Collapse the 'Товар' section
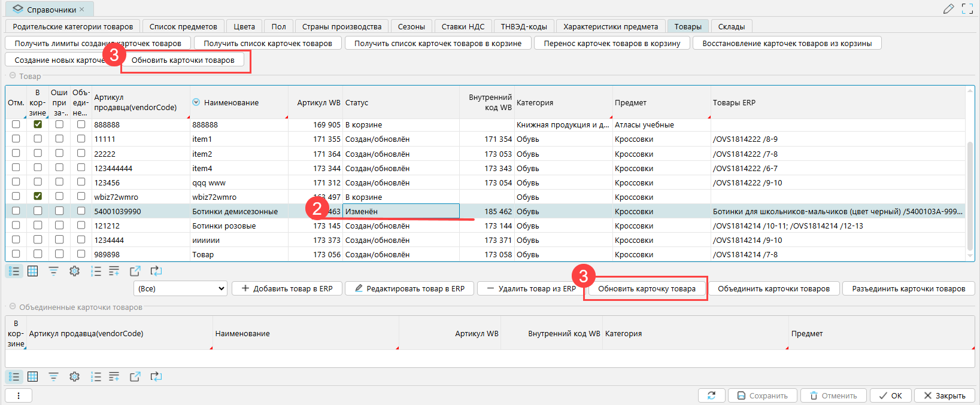The height and width of the screenshot is (405, 980). pos(13,76)
